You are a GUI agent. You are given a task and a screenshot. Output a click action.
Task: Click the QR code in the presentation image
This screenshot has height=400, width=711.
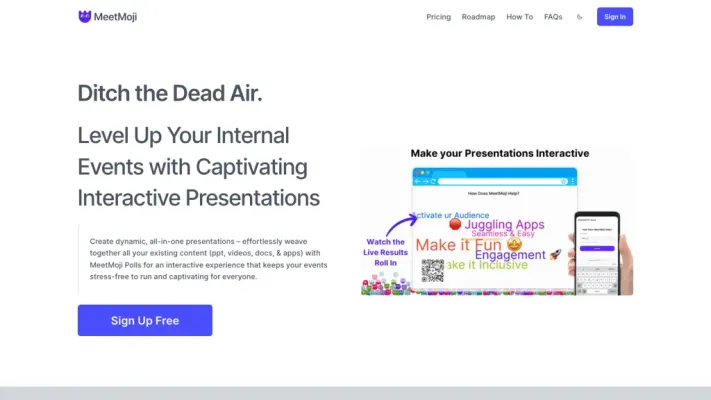coord(432,270)
